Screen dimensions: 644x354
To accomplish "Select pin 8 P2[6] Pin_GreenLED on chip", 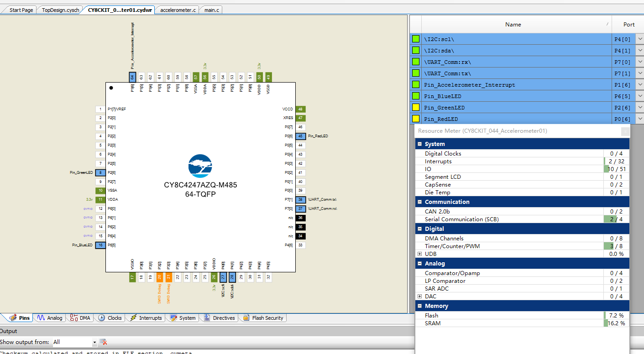I will (100, 172).
